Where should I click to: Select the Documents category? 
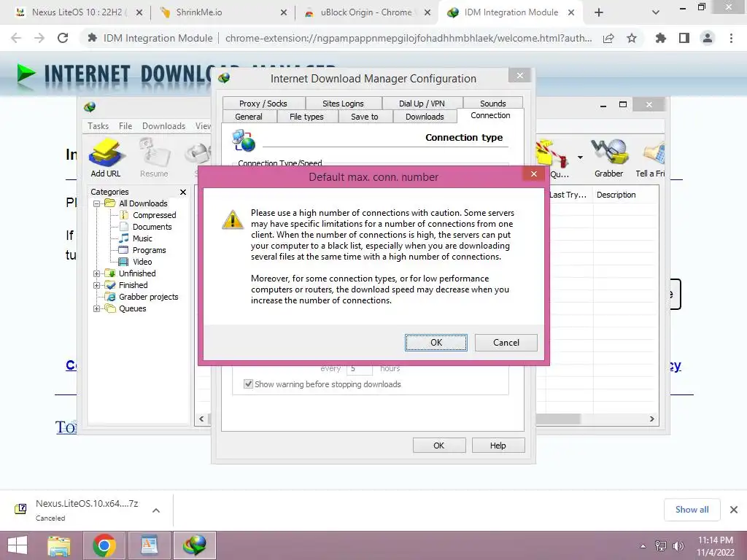[x=152, y=227]
